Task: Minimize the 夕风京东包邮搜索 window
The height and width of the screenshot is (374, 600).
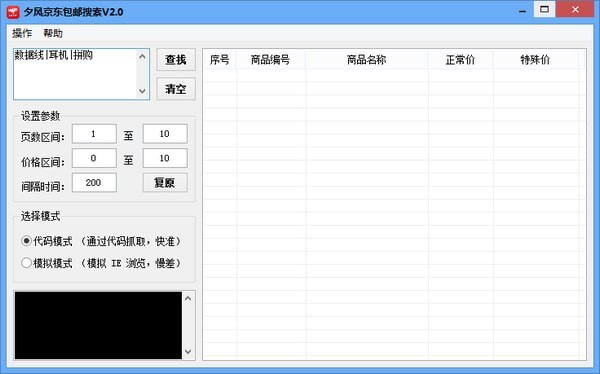Action: tap(522, 11)
